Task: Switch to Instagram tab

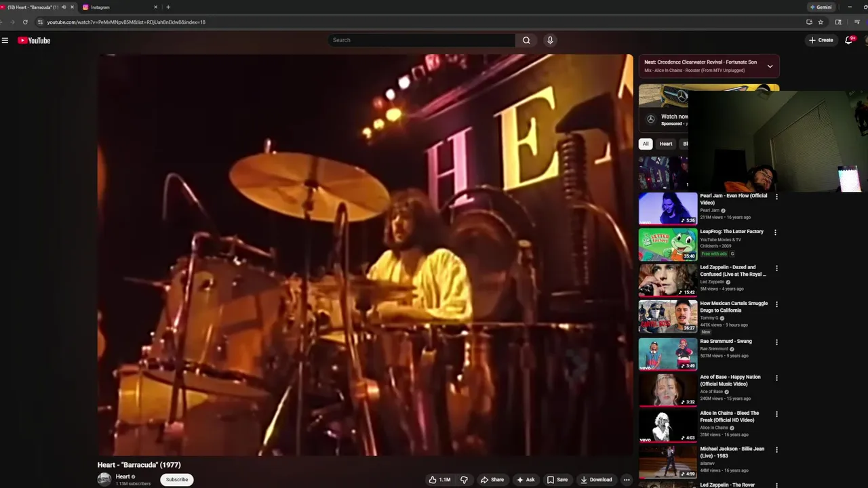Action: pyautogui.click(x=119, y=7)
